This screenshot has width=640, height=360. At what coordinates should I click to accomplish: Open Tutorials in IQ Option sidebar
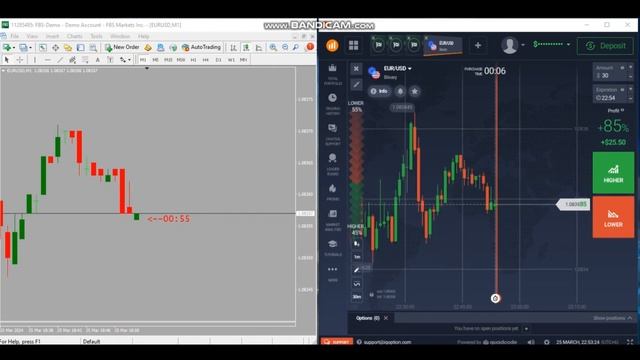tap(333, 247)
